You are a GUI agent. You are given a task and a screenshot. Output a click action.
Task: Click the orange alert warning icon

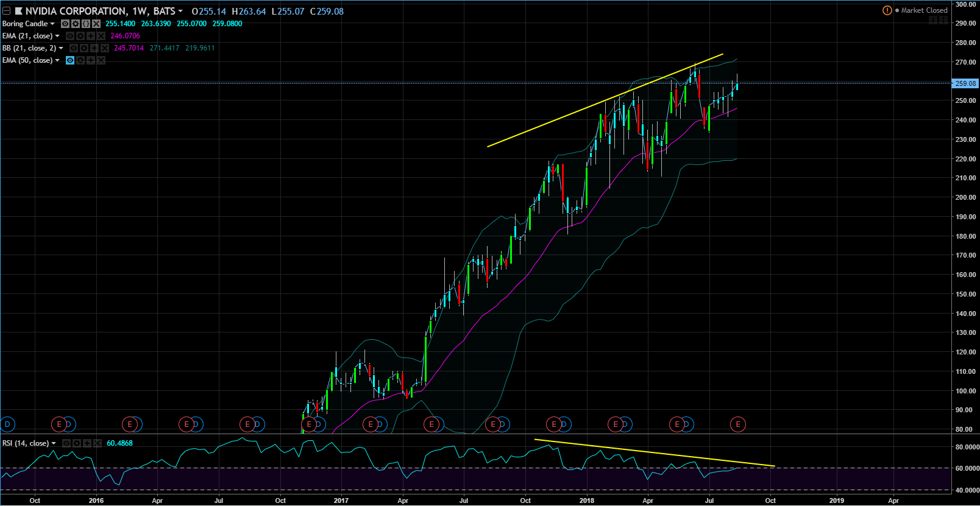click(x=887, y=10)
